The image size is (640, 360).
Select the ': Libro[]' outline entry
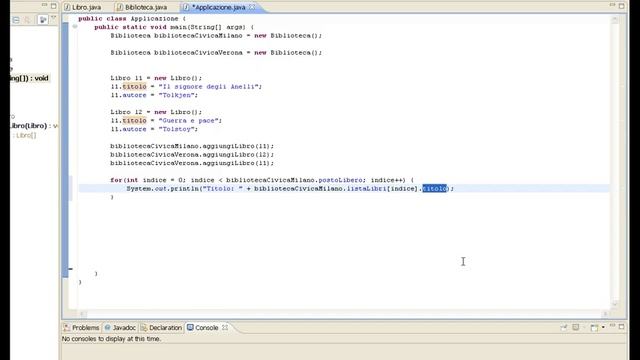[24, 135]
